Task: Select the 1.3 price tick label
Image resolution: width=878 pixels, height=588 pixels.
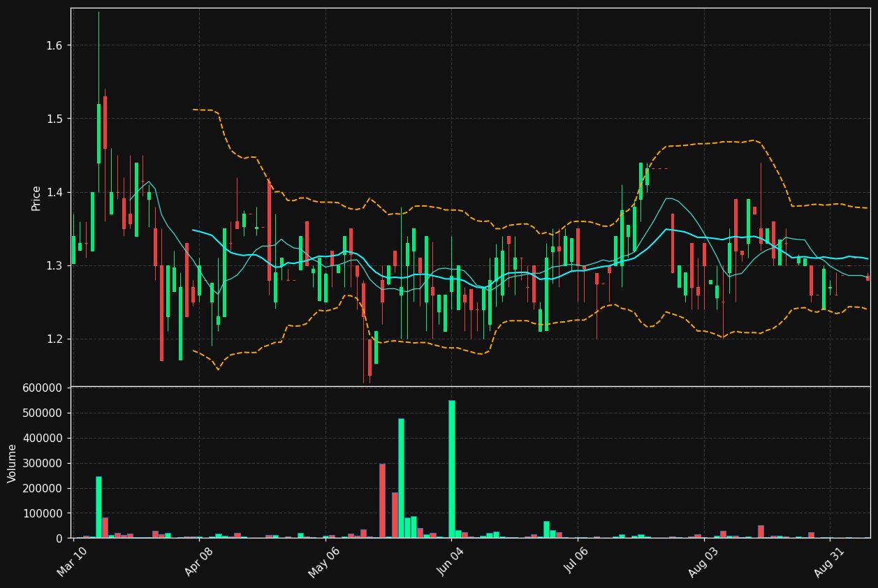Action: tap(54, 265)
